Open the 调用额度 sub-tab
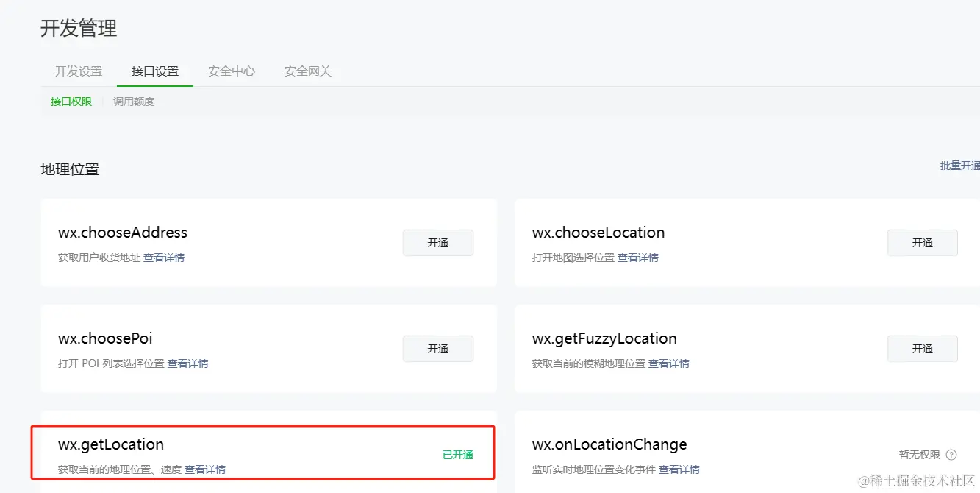Image resolution: width=980 pixels, height=493 pixels. pyautogui.click(x=134, y=102)
